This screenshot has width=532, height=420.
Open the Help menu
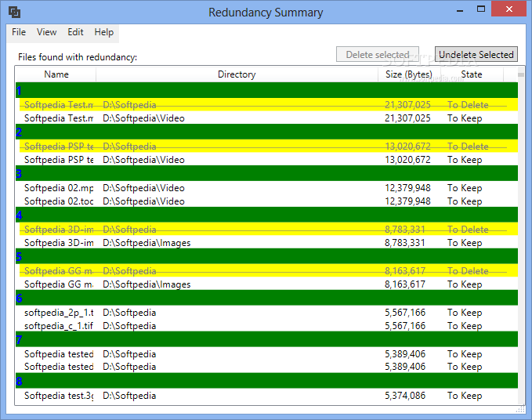pyautogui.click(x=104, y=32)
